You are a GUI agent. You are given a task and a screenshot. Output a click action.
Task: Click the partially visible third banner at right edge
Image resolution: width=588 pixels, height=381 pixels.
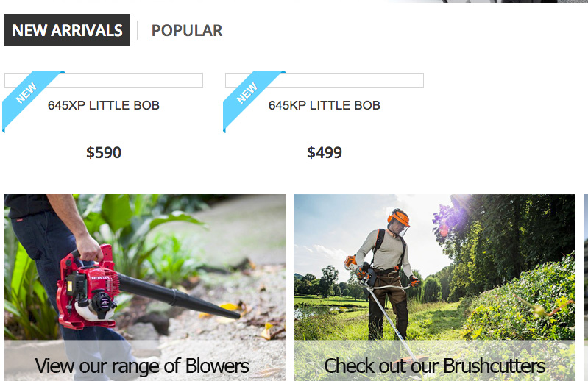[x=586, y=288]
